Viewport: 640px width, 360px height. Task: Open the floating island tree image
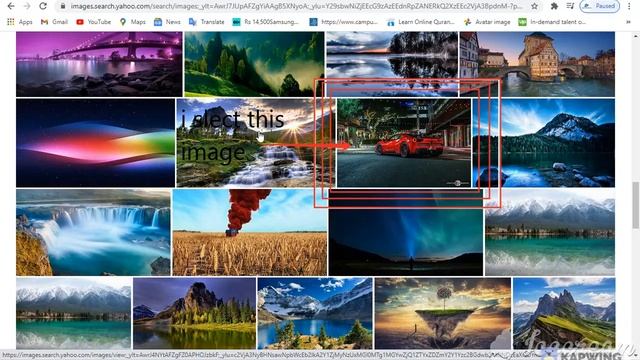[x=443, y=313]
